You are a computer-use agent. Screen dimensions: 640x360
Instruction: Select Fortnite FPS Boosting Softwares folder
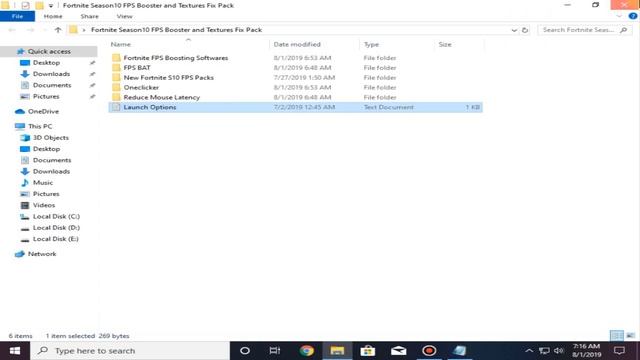click(176, 58)
